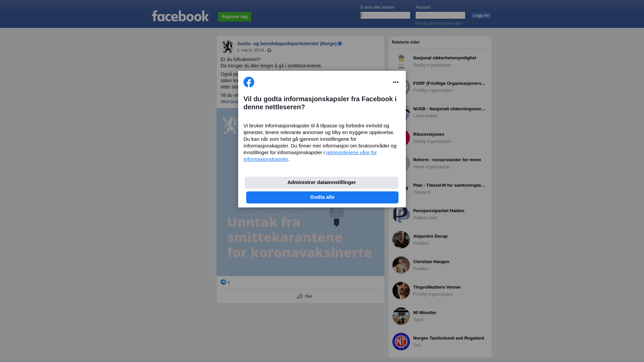Focus the Passord input field
Screen dimensions: 644x362
[x=440, y=15]
